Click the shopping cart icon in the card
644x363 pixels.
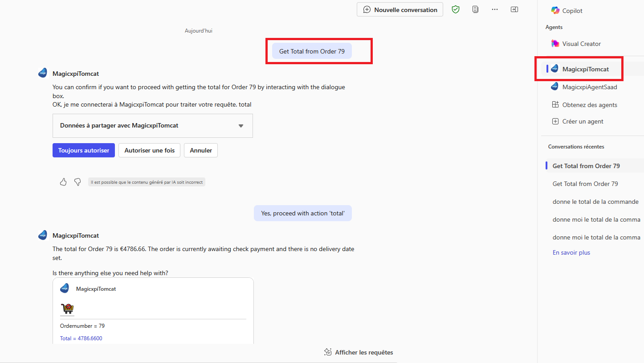(x=67, y=309)
